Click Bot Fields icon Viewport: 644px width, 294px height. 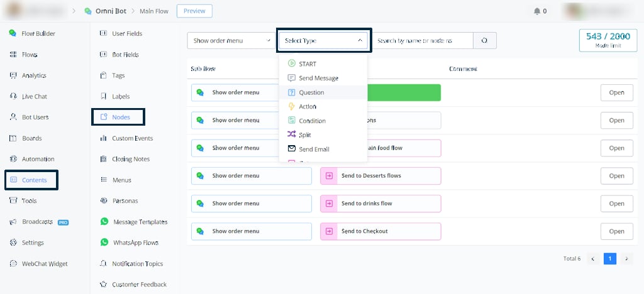coord(104,55)
